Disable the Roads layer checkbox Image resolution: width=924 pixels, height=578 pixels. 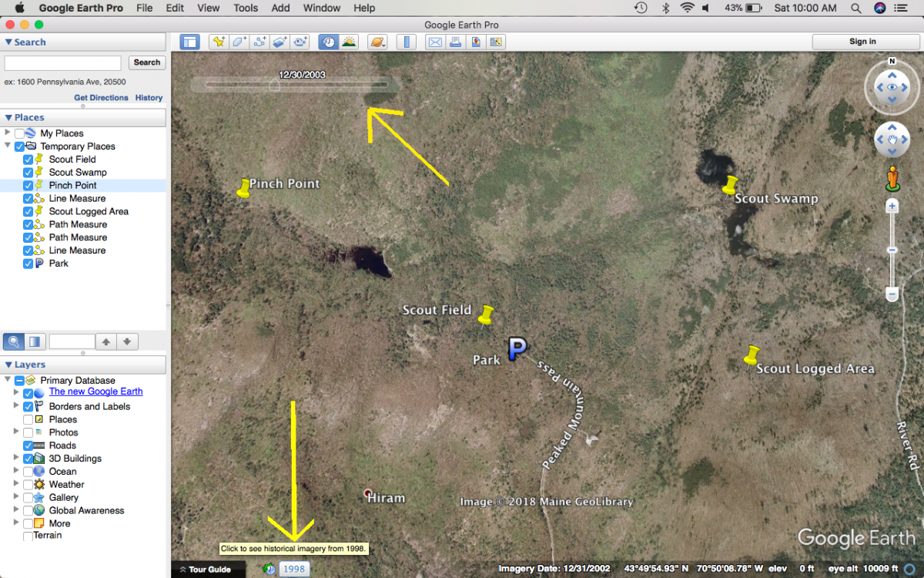[28, 445]
